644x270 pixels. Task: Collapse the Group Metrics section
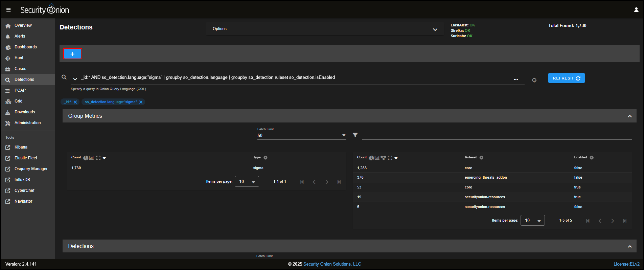(629, 116)
